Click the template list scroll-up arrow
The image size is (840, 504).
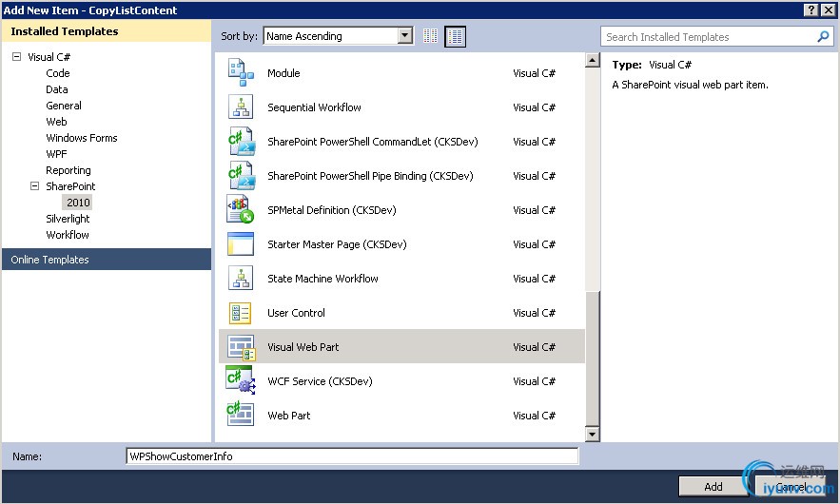pyautogui.click(x=592, y=60)
